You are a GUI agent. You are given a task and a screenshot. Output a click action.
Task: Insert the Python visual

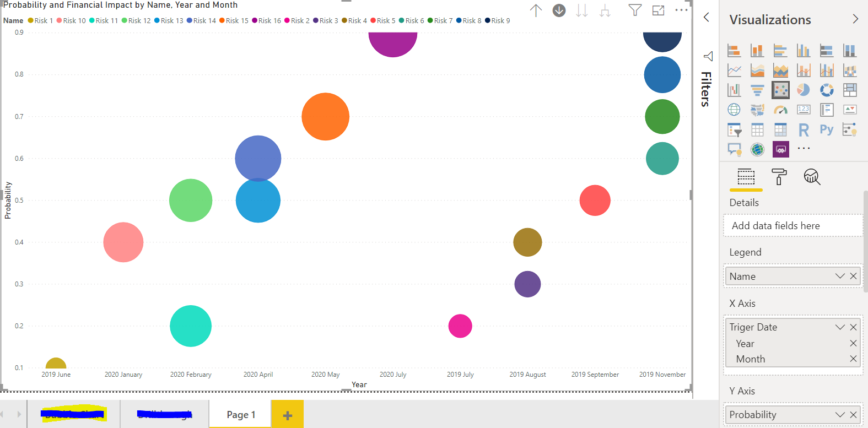tap(827, 130)
